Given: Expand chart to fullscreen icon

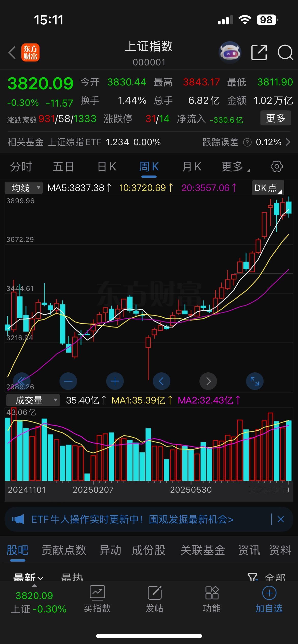Looking at the screenshot, I should coord(255,381).
